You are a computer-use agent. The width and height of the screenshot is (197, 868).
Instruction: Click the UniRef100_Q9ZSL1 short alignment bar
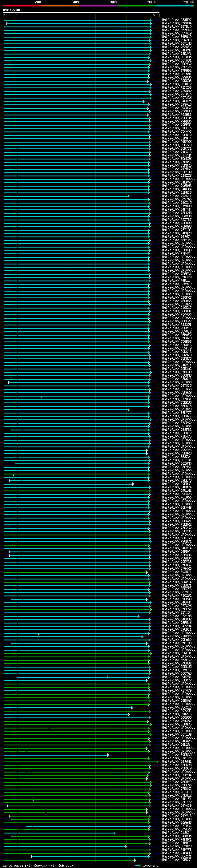tap(66, 196)
